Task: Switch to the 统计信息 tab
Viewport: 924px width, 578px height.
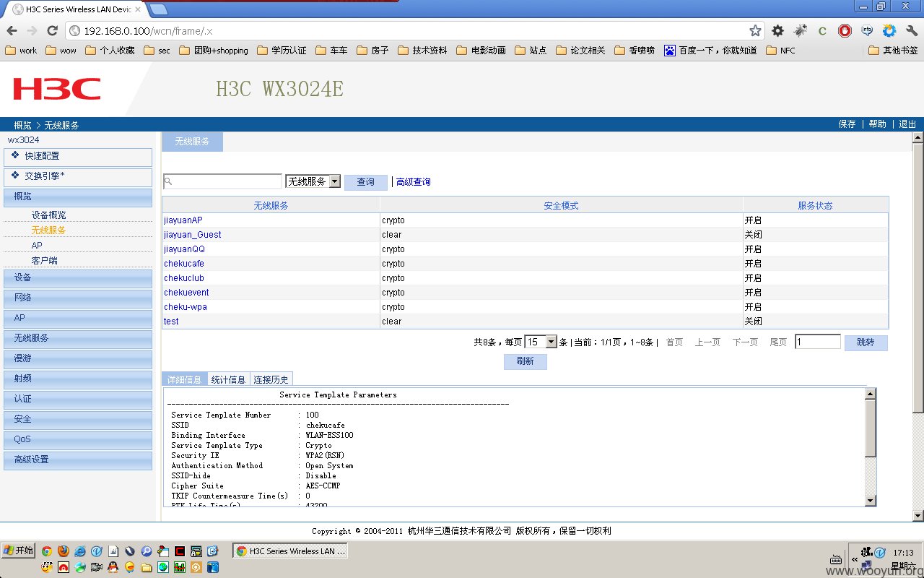Action: pos(229,379)
